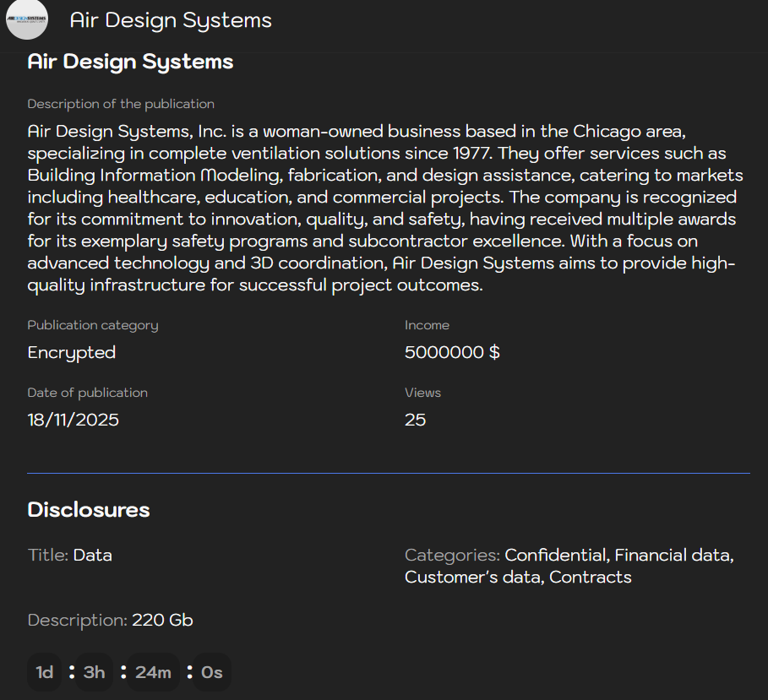Toggle the 1d countdown segment
This screenshot has width=768, height=700.
44,672
